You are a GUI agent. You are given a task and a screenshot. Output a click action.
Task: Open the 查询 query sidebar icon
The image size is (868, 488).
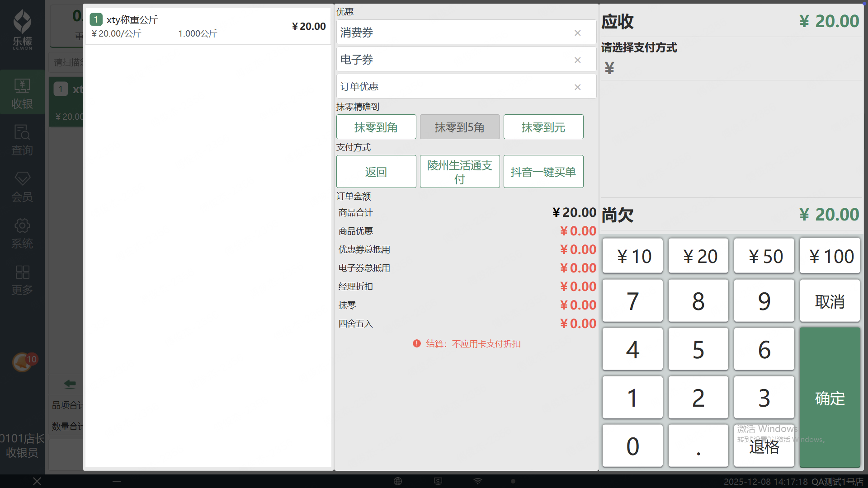[22, 139]
